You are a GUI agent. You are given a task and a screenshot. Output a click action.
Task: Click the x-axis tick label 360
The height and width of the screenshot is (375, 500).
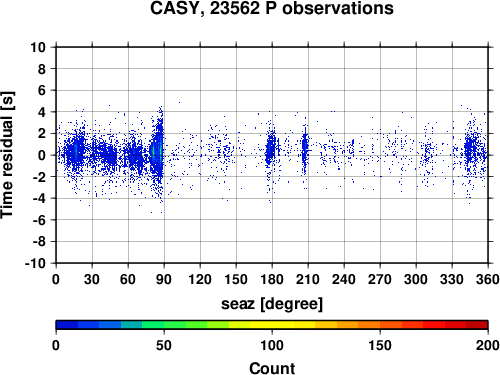point(488,279)
